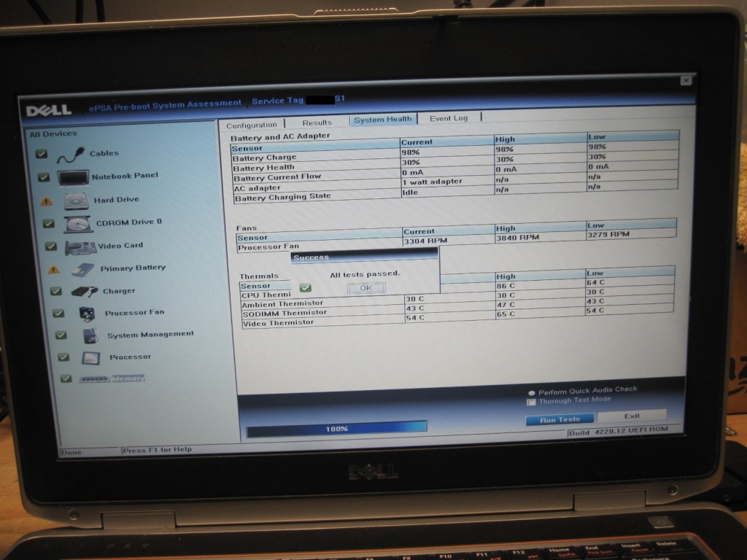Toggle the System Management checkbox
Screen dimensions: 747x560
[61, 335]
